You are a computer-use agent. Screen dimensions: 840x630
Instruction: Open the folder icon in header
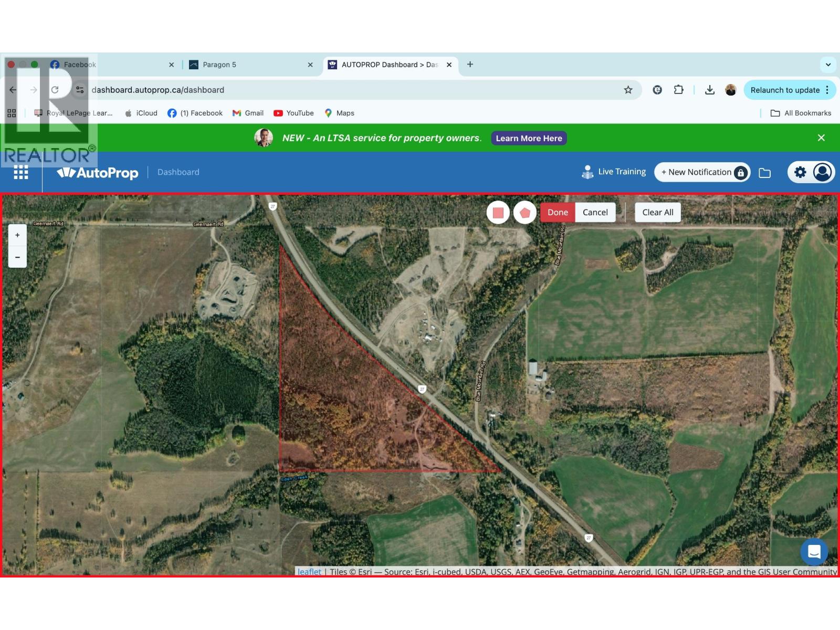tap(764, 173)
